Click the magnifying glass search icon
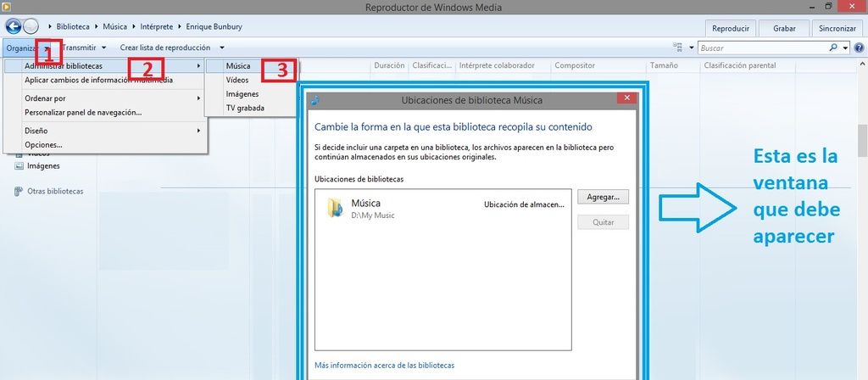The height and width of the screenshot is (380, 868). click(x=834, y=48)
